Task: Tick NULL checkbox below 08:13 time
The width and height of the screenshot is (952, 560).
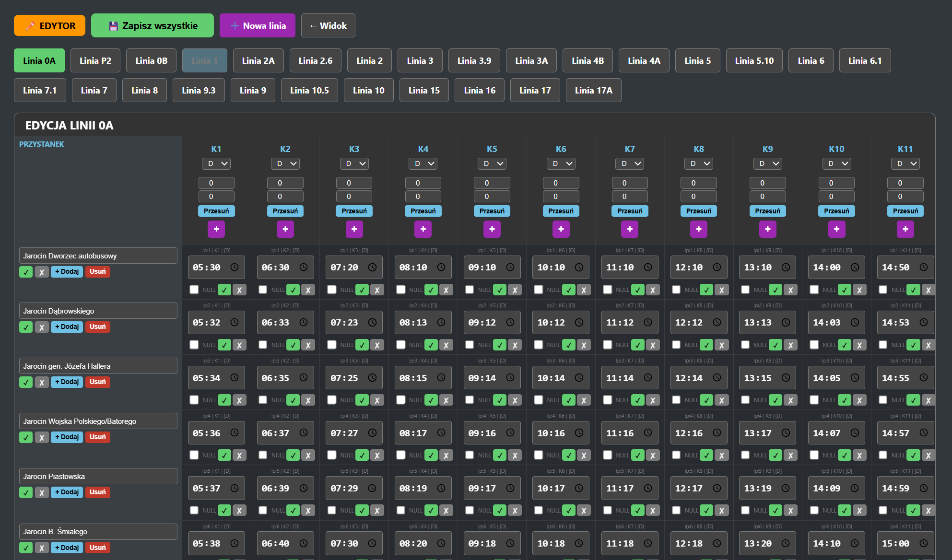Action: pyautogui.click(x=401, y=345)
